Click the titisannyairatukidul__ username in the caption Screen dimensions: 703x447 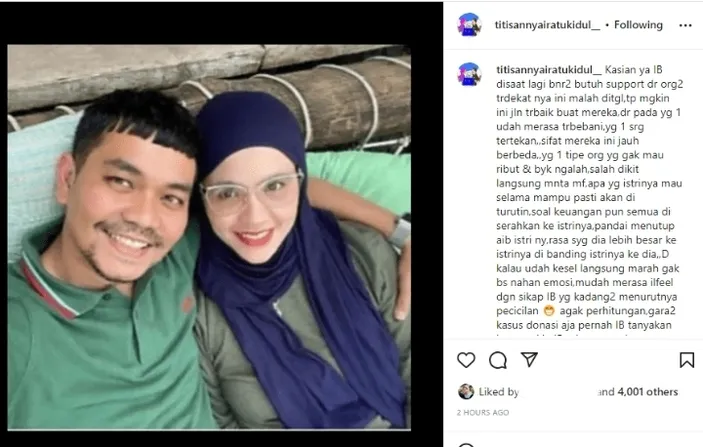click(x=549, y=69)
